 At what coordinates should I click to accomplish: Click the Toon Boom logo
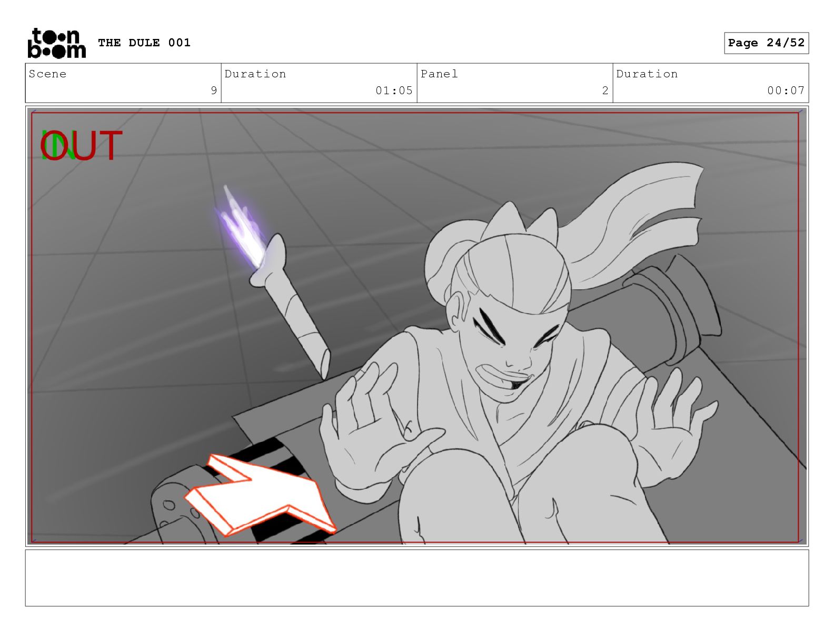(x=56, y=43)
